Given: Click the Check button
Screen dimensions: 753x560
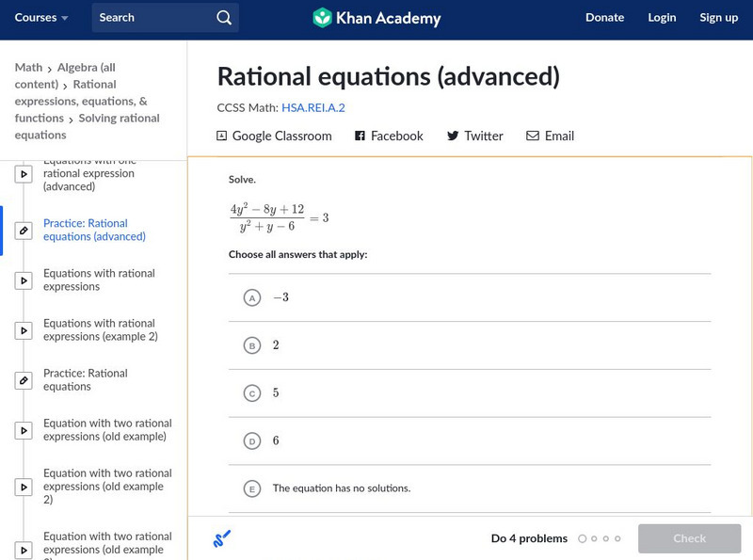Looking at the screenshot, I should (x=690, y=537).
